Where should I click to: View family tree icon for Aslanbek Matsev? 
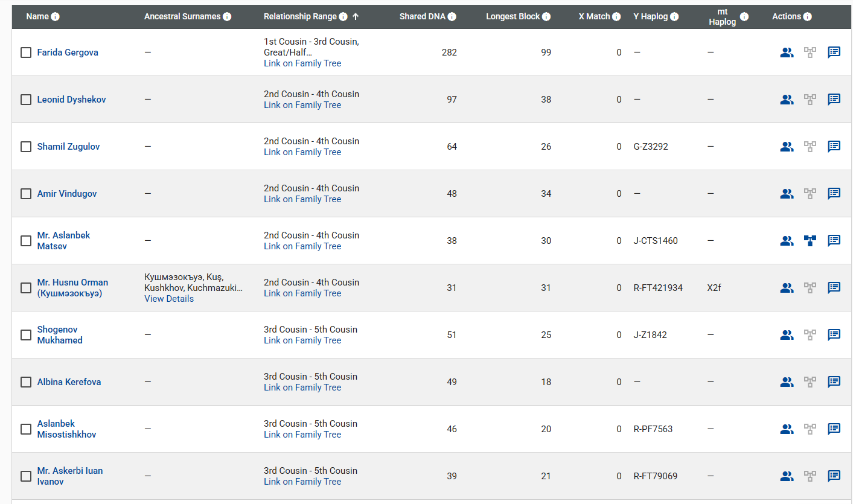810,241
